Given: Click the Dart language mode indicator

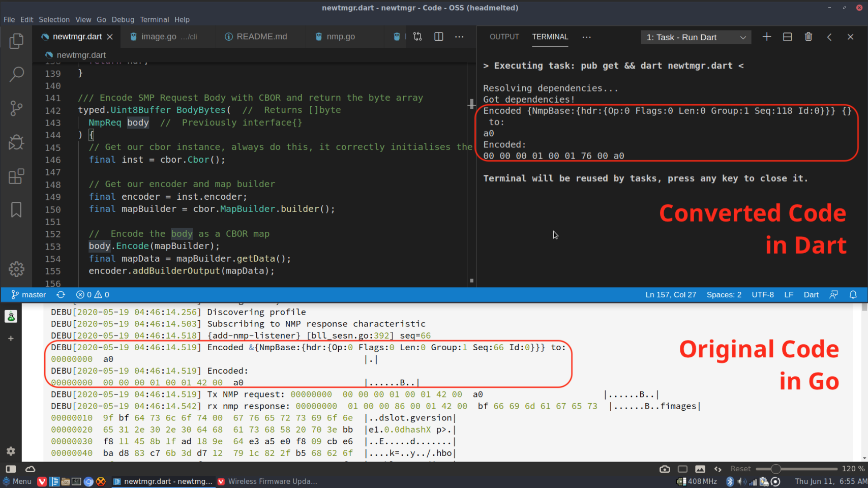Looking at the screenshot, I should (811, 295).
